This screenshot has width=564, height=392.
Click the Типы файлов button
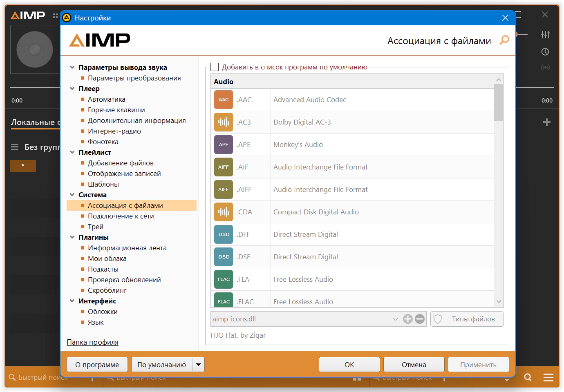pos(467,319)
